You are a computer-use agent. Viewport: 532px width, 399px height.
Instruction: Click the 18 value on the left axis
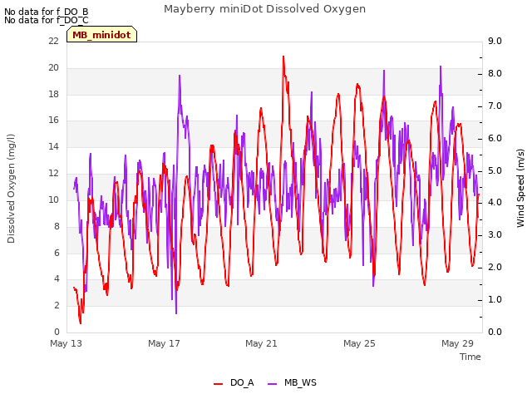pos(53,94)
